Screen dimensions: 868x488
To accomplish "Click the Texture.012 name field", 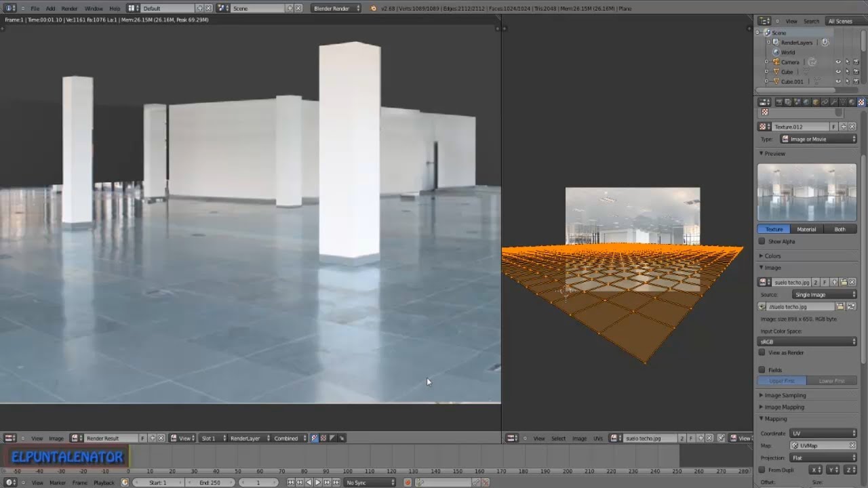I will pos(800,127).
